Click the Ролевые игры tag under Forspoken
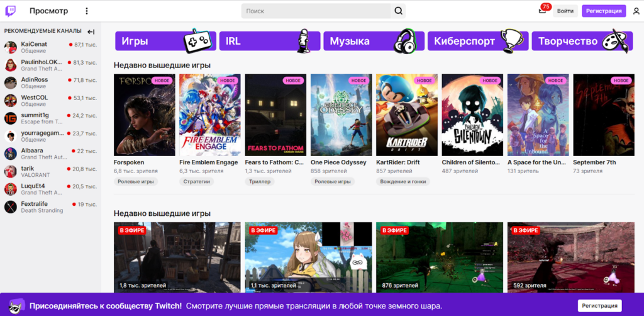The height and width of the screenshot is (316, 644). pos(136,181)
